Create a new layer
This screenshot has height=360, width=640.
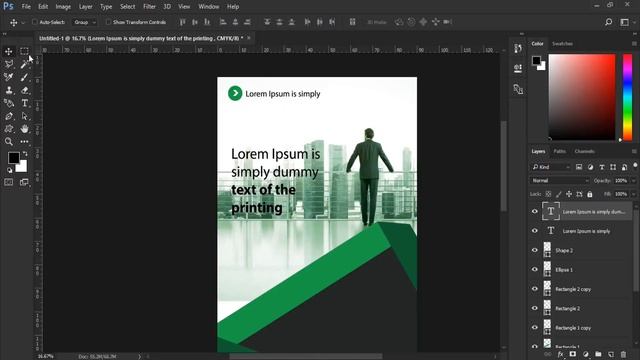(x=611, y=354)
